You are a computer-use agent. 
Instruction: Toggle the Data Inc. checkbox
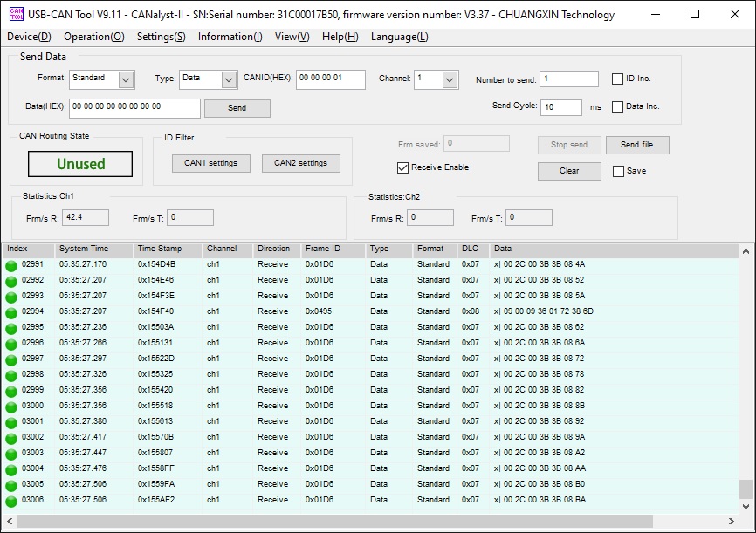coord(617,106)
